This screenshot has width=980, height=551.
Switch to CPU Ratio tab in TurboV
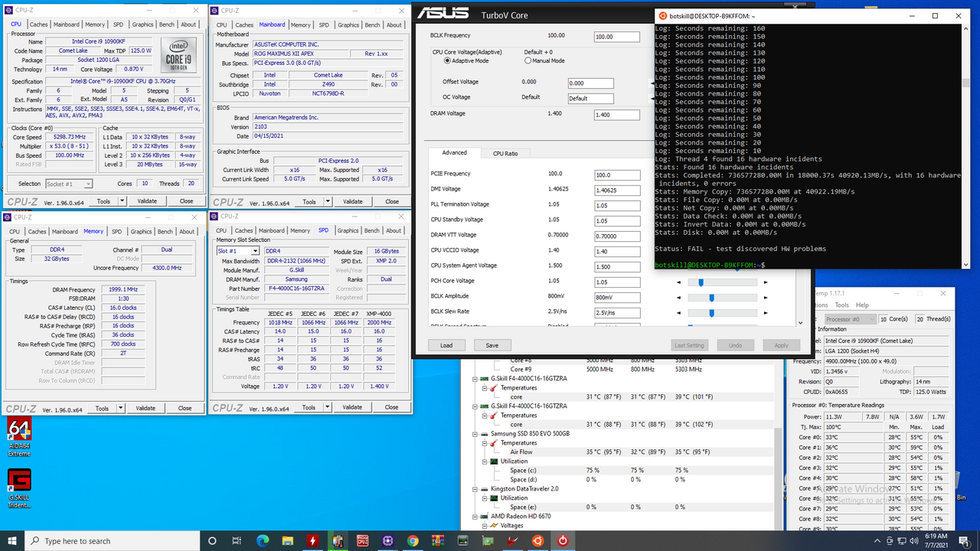(505, 153)
